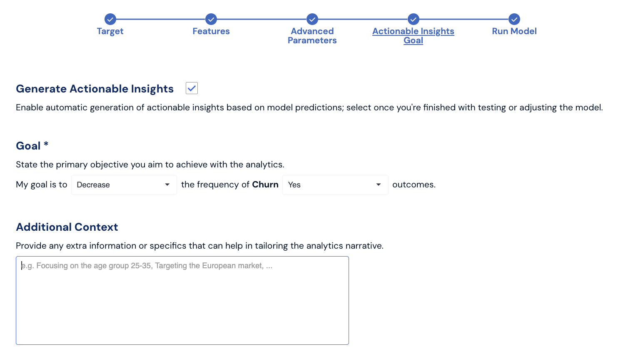Click the Actionable Insights Goal link
Screen dimensions: 623x364
click(413, 36)
